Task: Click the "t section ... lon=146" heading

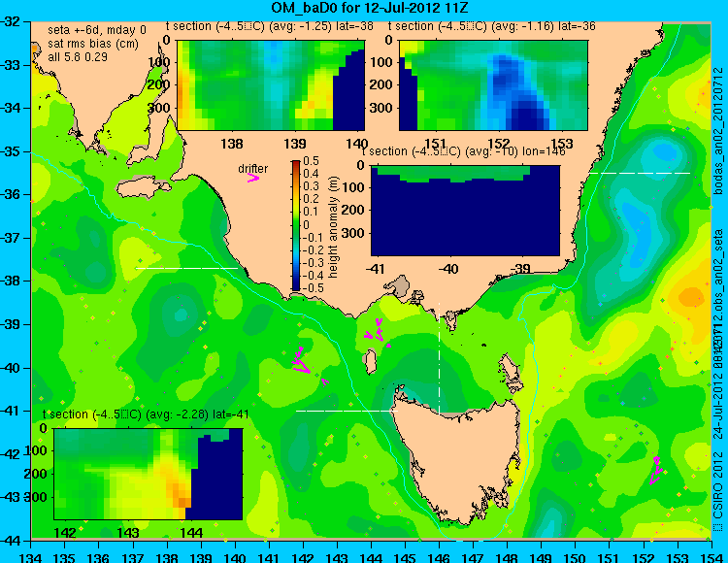Action: [463, 151]
